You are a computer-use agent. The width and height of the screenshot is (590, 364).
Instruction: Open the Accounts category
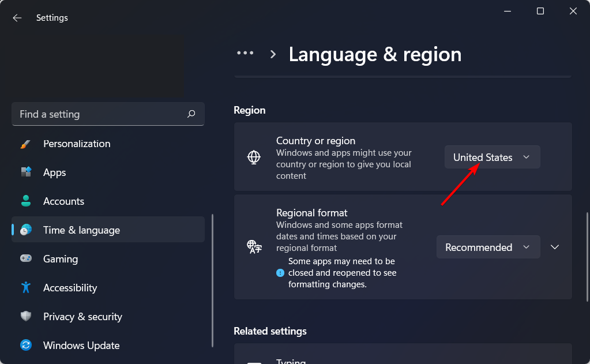(108, 201)
